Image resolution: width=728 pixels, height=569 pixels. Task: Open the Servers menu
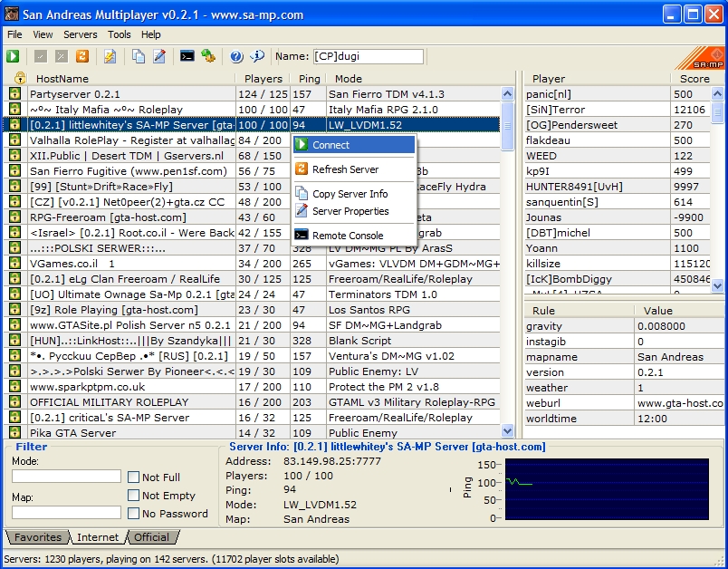tap(81, 34)
